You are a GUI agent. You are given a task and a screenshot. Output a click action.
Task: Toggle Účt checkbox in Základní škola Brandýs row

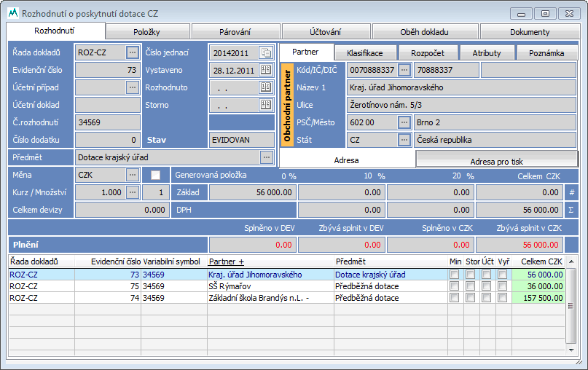(x=487, y=298)
